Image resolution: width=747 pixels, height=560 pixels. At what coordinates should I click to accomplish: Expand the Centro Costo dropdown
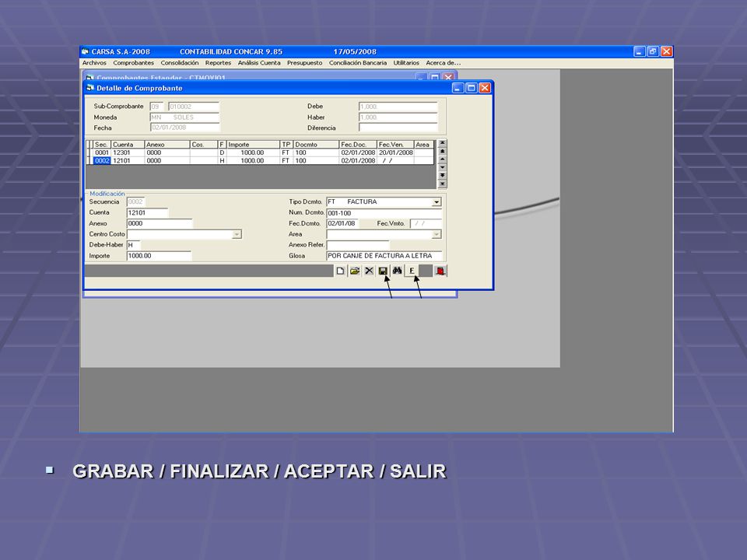point(237,234)
